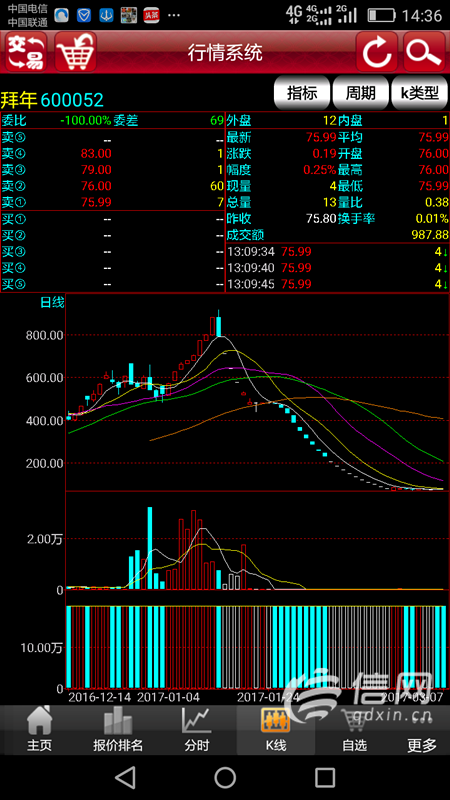450x800 pixels.
Task: Tap the Android home circle button
Action: coord(225,778)
